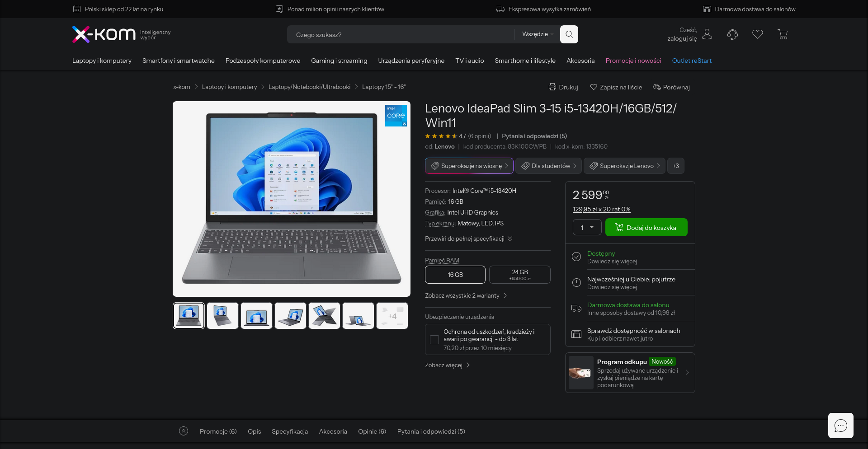Expand Przewiń do pełnej specyfikacji
868x449 pixels.
[469, 239]
